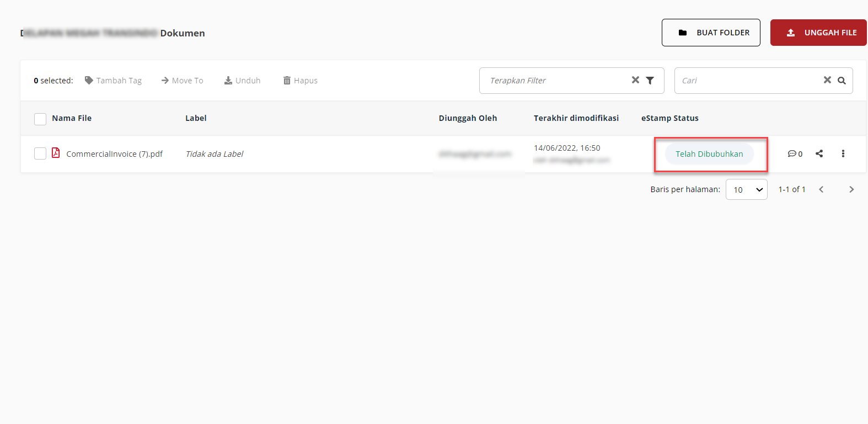Click the Tidak ada Label cell
The image size is (868, 424).
(215, 154)
